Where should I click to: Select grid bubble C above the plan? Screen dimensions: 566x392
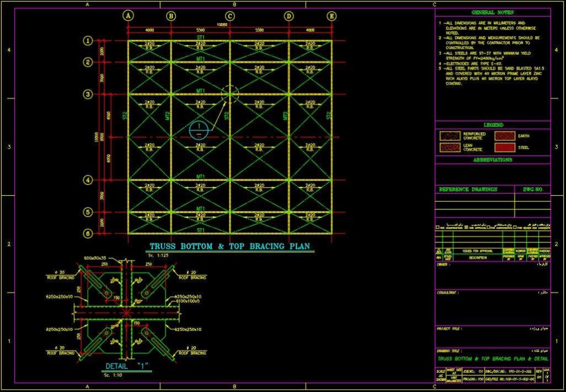pyautogui.click(x=229, y=16)
